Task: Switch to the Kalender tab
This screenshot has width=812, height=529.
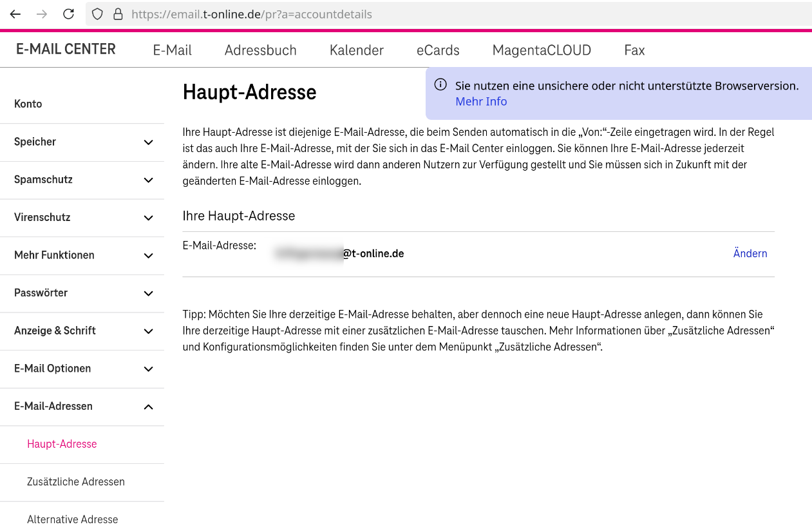Action: [x=356, y=50]
